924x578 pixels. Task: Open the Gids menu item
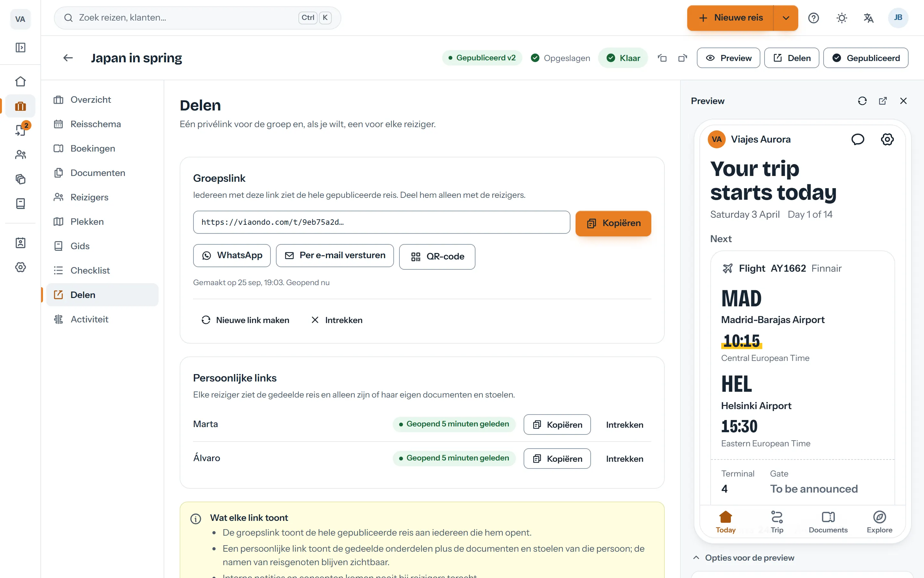102,246
